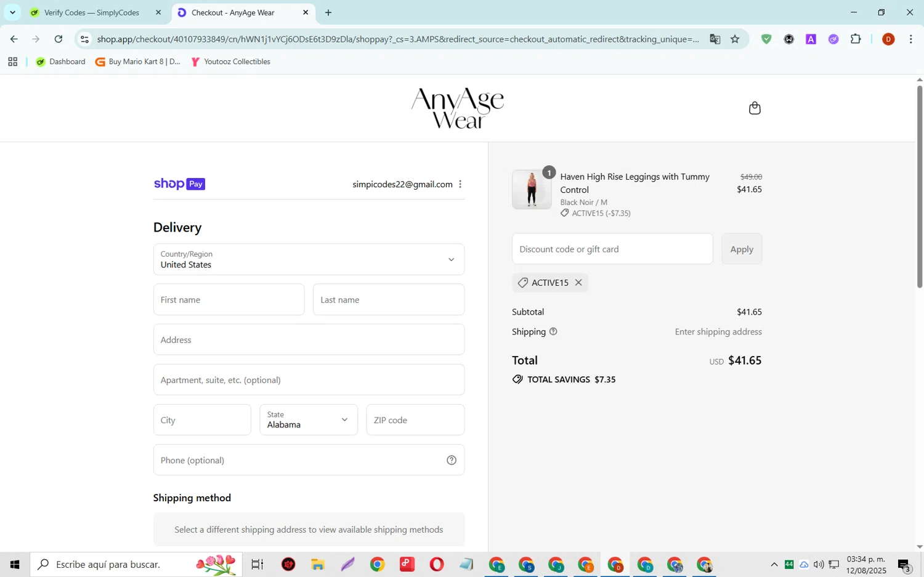The height and width of the screenshot is (577, 924).
Task: Click the Apartment, suite field
Action: pos(309,380)
